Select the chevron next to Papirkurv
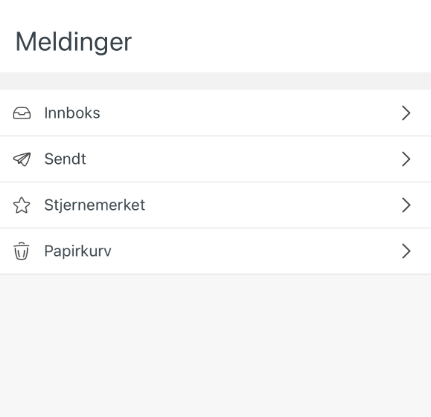Viewport: 431px width, 417px height. (406, 251)
